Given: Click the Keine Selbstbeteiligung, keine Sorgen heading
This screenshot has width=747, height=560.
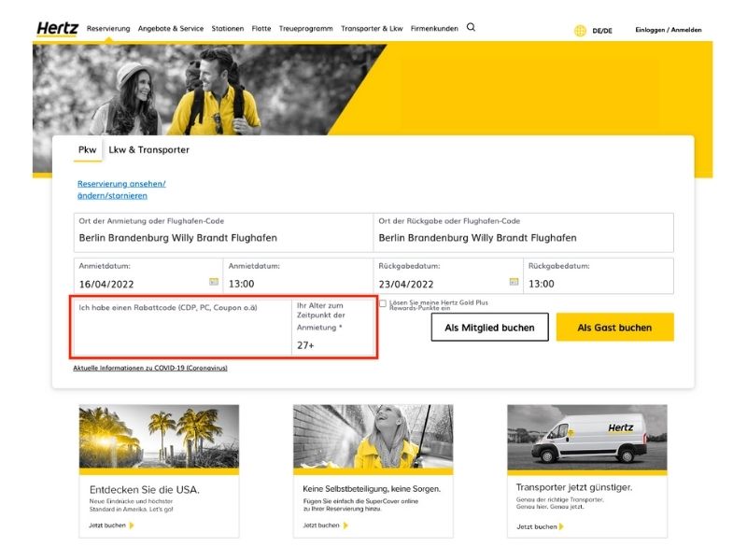Looking at the screenshot, I should point(372,489).
